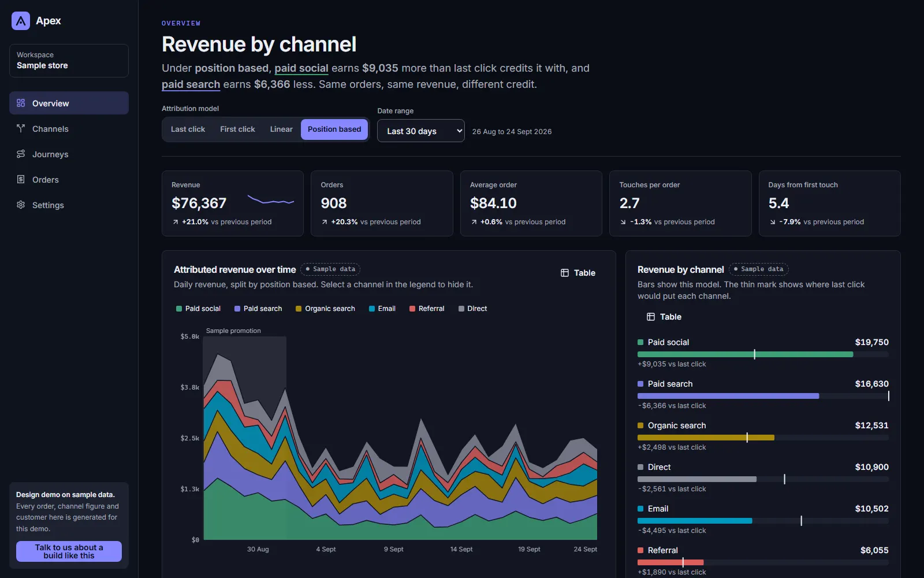924x578 pixels.
Task: Follow the paid social link in summary
Action: pyautogui.click(x=301, y=68)
